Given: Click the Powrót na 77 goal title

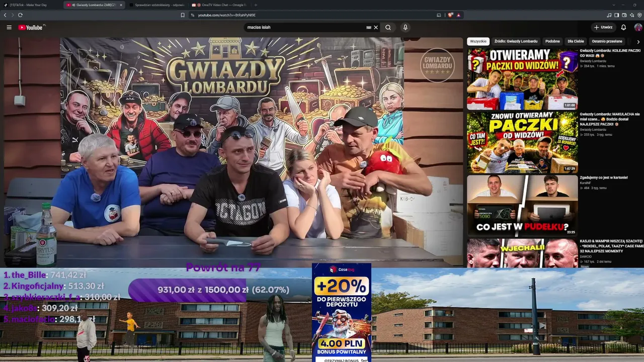Looking at the screenshot, I should (223, 268).
